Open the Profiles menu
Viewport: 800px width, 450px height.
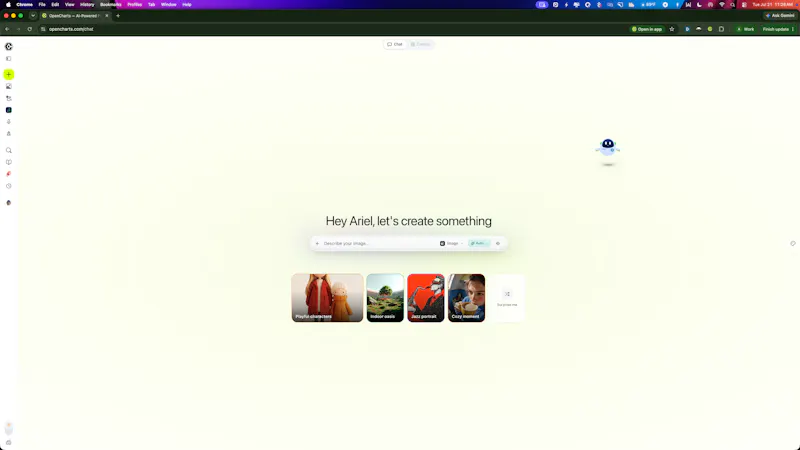click(135, 5)
